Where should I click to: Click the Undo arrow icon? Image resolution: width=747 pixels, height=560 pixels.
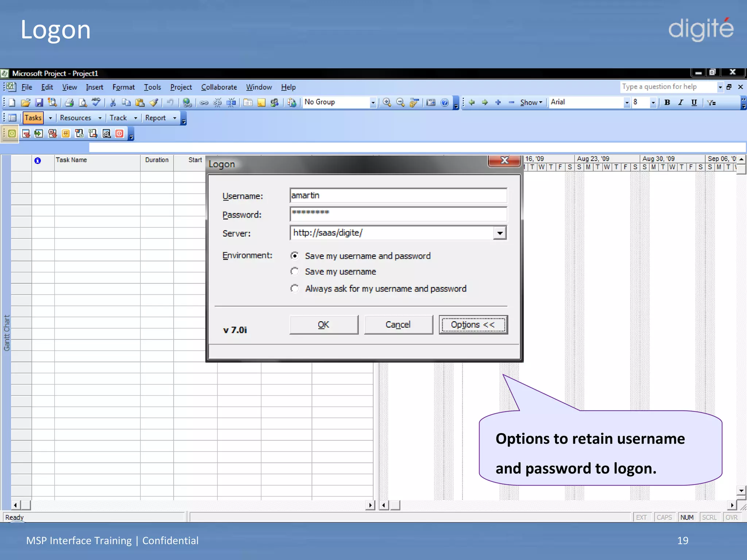pyautogui.click(x=170, y=102)
